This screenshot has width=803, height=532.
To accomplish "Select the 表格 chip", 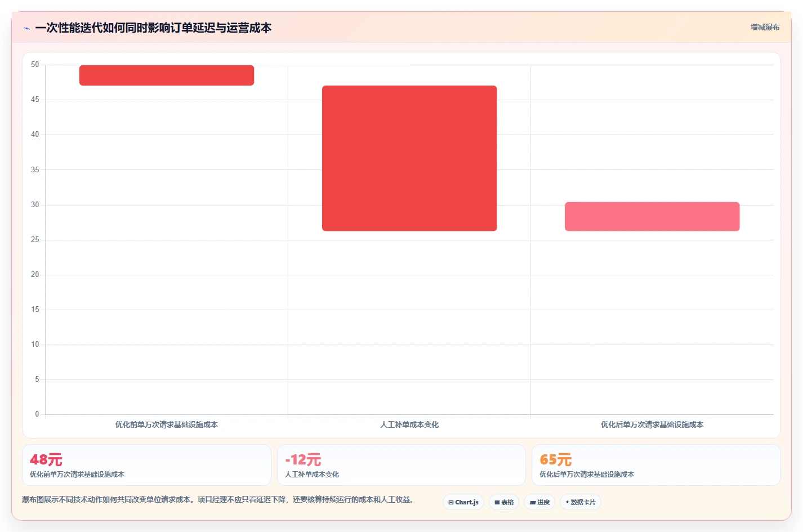I will tap(504, 502).
